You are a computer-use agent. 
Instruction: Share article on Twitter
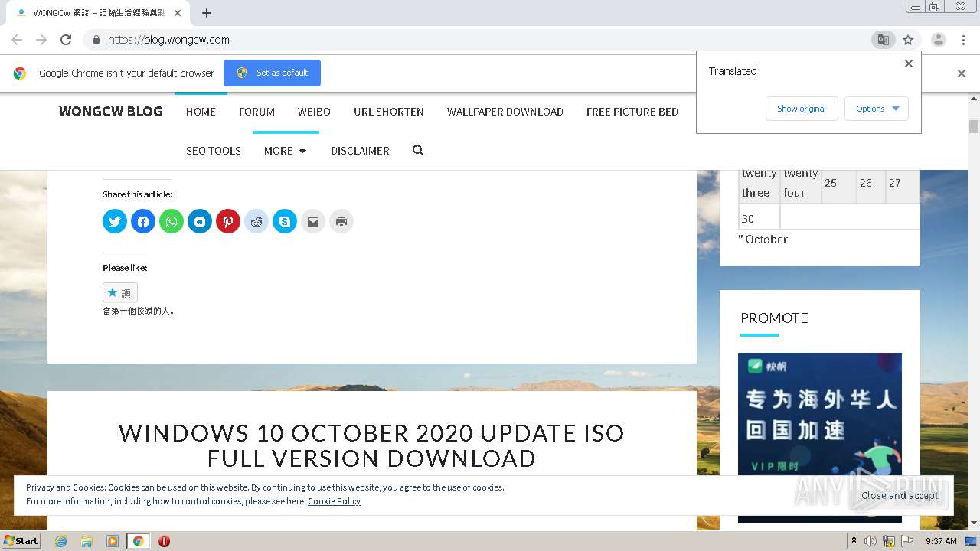[115, 222]
